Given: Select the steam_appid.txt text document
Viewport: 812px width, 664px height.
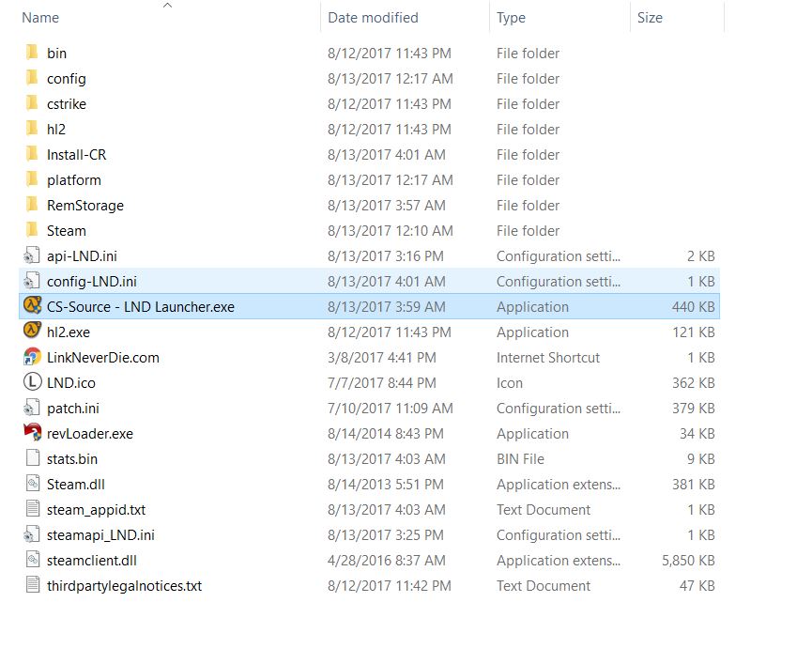Looking at the screenshot, I should click(96, 509).
